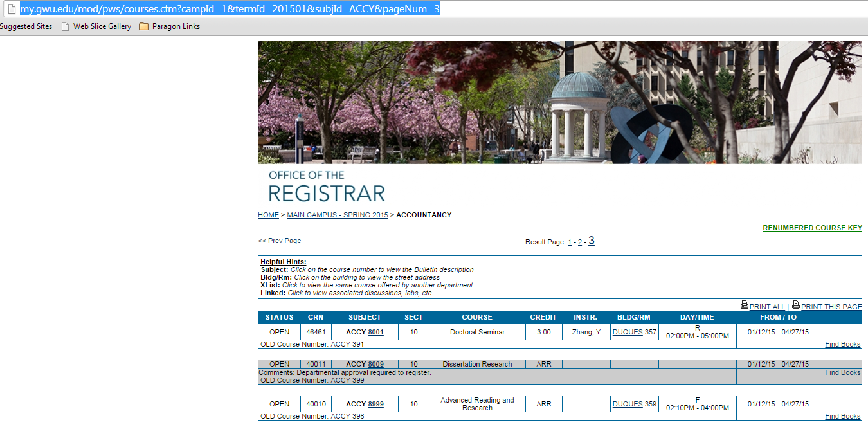Go to Prev Page link
868x438 pixels.
[279, 241]
